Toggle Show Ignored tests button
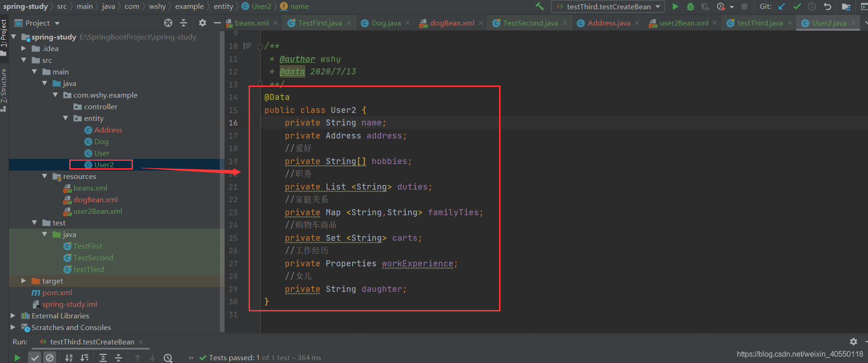868x363 pixels. (50, 357)
